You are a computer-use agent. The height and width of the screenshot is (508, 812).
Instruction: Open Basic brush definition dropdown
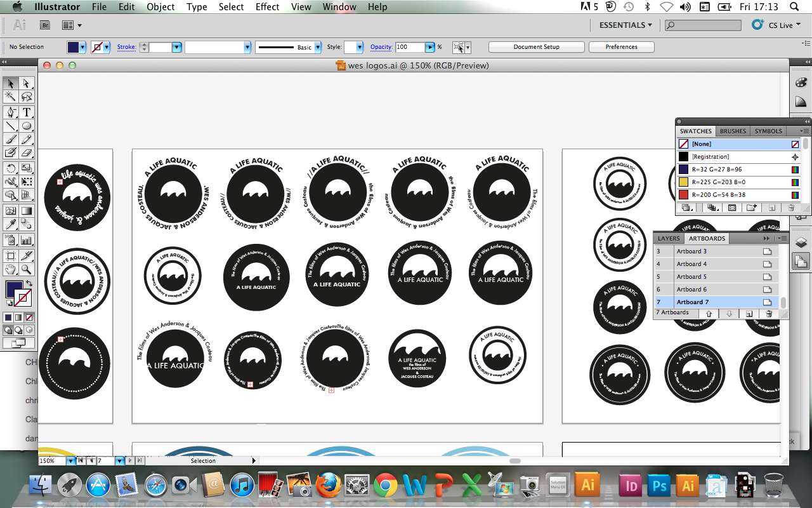coord(318,47)
